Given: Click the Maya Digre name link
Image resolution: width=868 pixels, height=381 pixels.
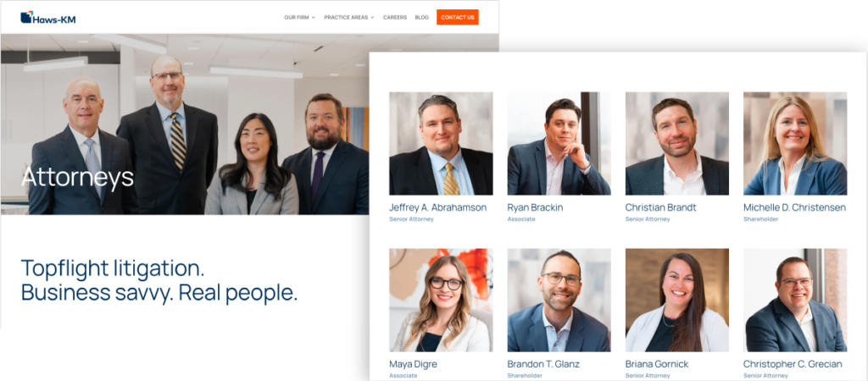Looking at the screenshot, I should point(413,364).
